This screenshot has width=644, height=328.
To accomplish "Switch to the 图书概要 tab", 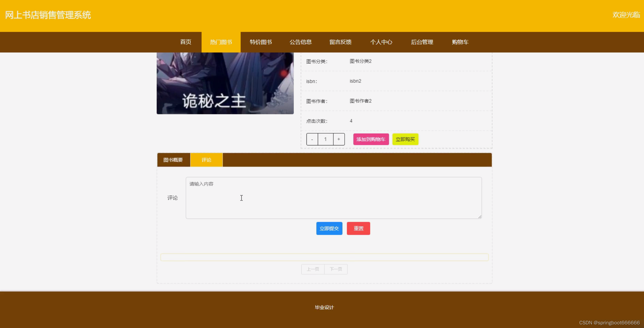I will pos(173,160).
